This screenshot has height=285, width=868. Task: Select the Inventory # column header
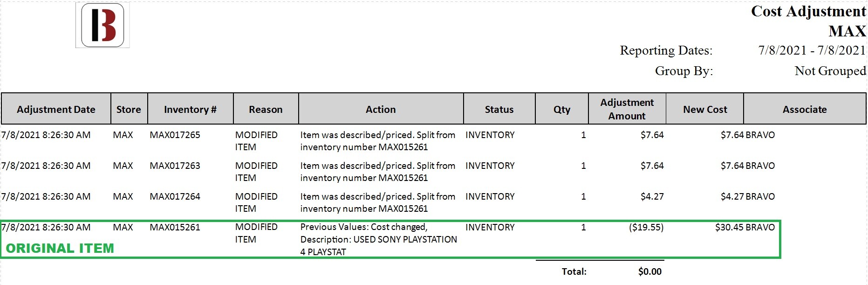[x=190, y=109]
